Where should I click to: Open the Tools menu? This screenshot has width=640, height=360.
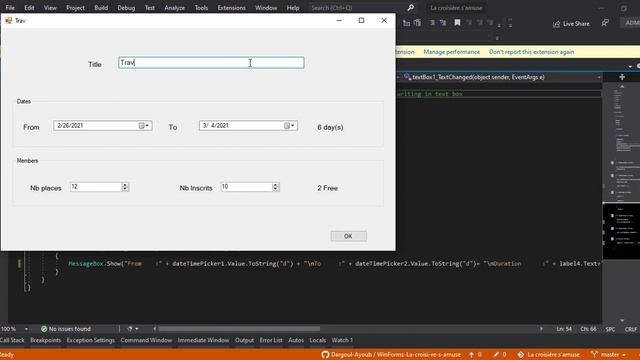[201, 8]
